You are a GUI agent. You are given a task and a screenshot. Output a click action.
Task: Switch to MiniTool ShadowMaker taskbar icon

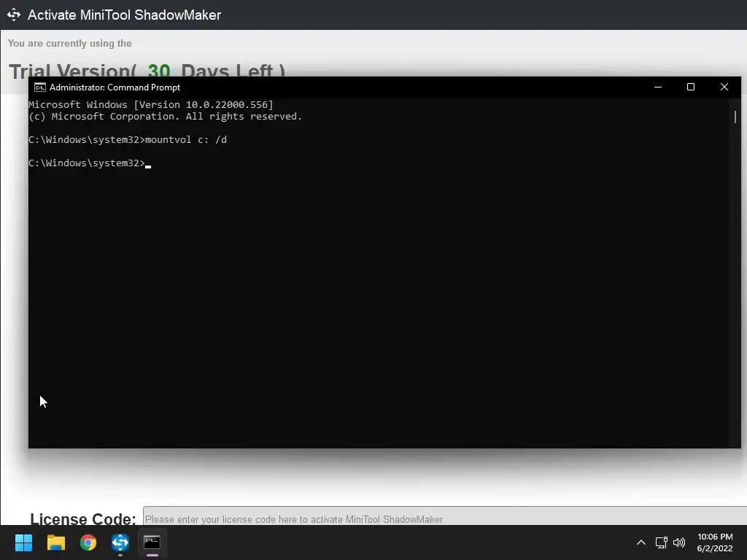pos(120,542)
